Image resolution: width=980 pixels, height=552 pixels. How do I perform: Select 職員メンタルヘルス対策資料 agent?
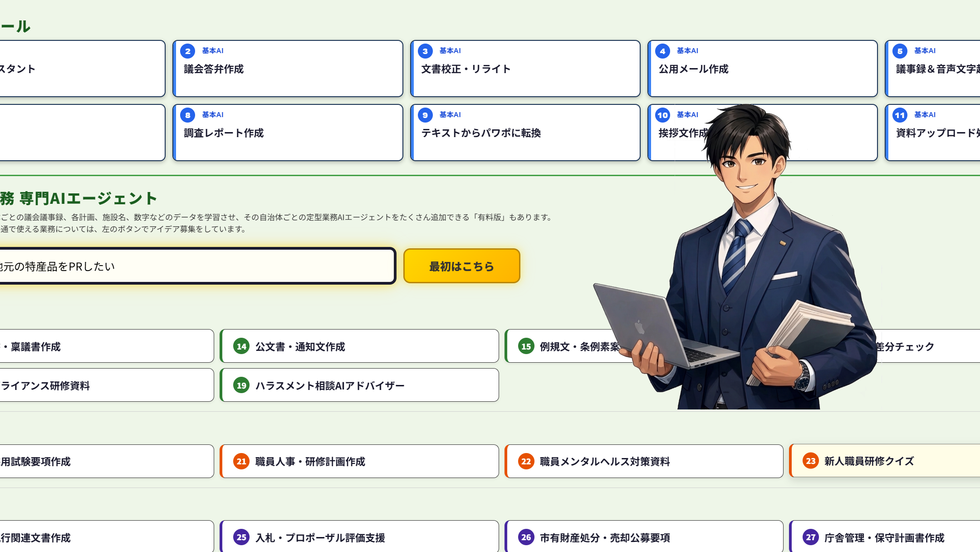(x=643, y=461)
